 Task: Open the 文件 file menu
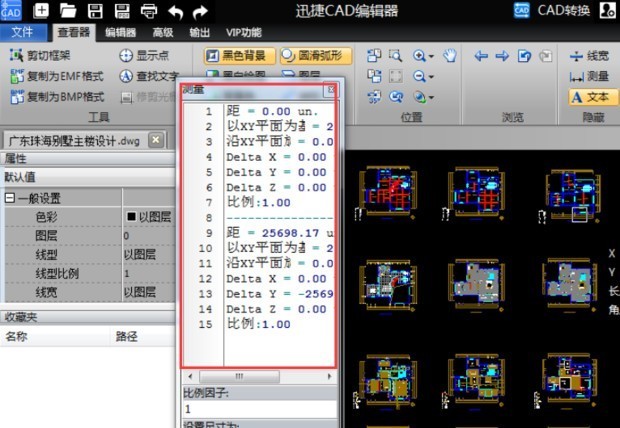coord(22,33)
